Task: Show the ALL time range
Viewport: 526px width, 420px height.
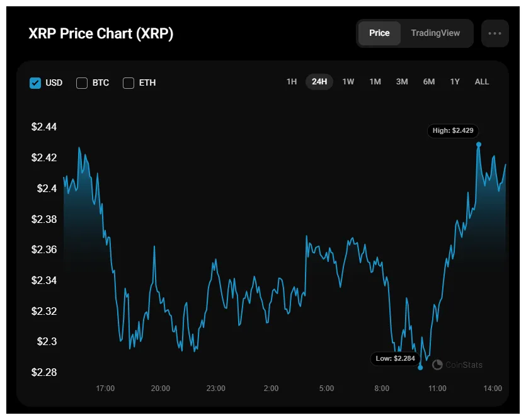Action: pyautogui.click(x=481, y=82)
